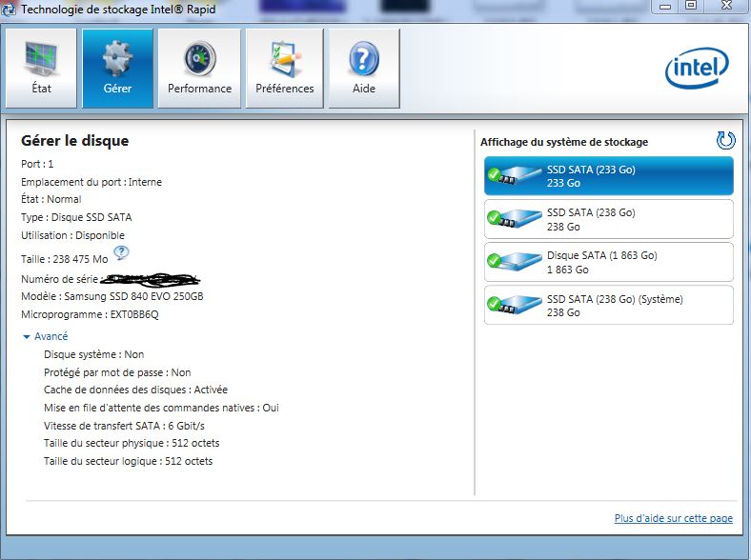Screen dimensions: 751x560
Task: Select the SSD SATA (233 Go) drive
Action: tap(609, 175)
